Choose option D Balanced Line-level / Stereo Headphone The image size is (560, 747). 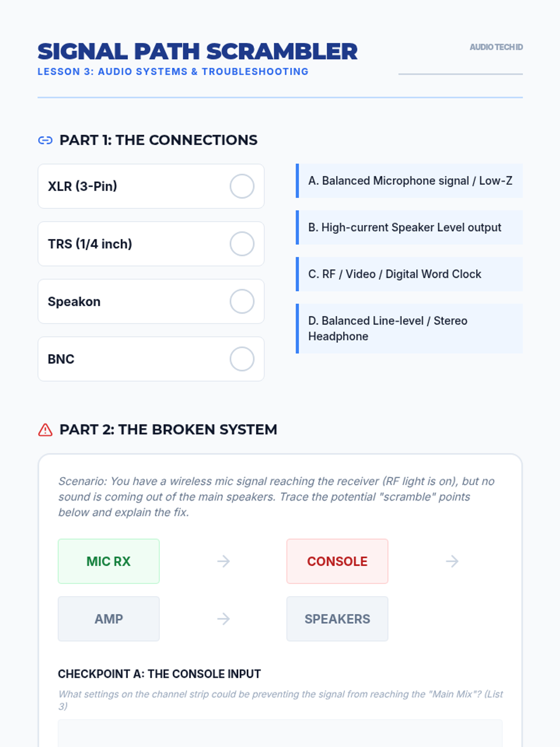click(410, 329)
